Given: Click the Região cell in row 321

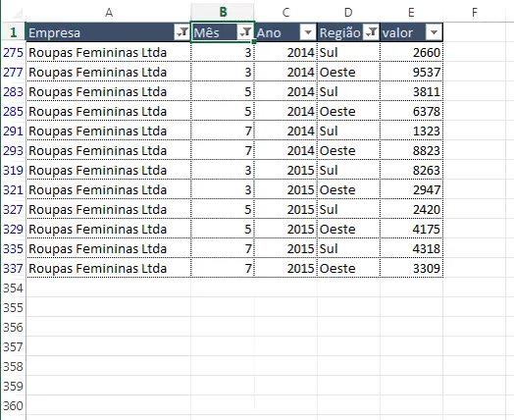Looking at the screenshot, I should click(348, 189).
